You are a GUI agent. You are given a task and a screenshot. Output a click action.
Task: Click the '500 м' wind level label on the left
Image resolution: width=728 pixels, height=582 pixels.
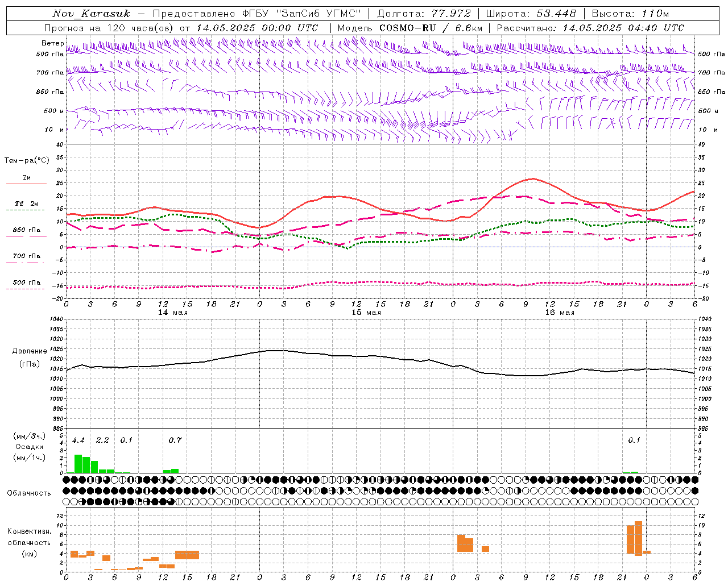tap(54, 111)
